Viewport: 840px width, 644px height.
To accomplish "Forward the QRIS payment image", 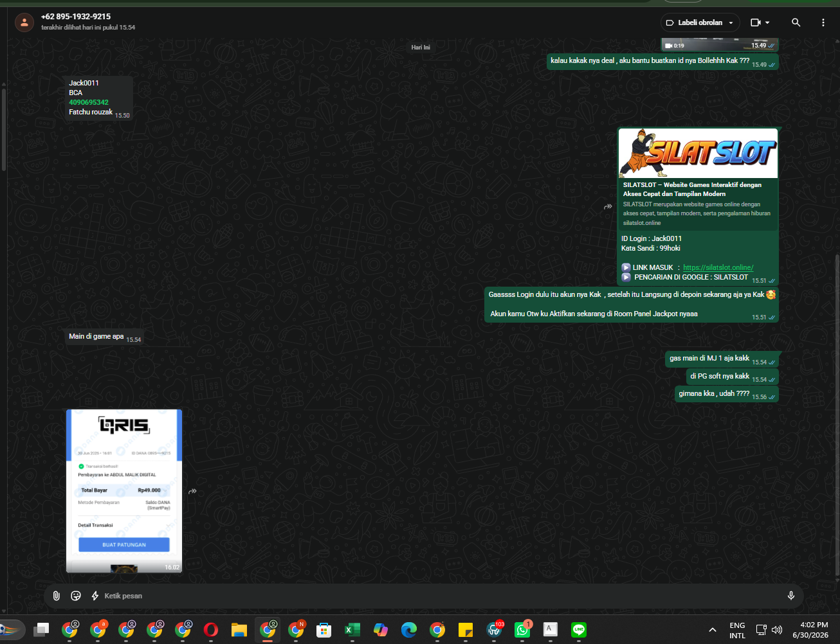I will [192, 492].
